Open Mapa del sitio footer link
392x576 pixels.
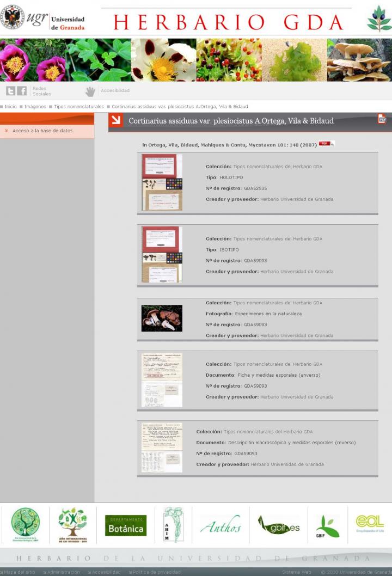pyautogui.click(x=19, y=572)
